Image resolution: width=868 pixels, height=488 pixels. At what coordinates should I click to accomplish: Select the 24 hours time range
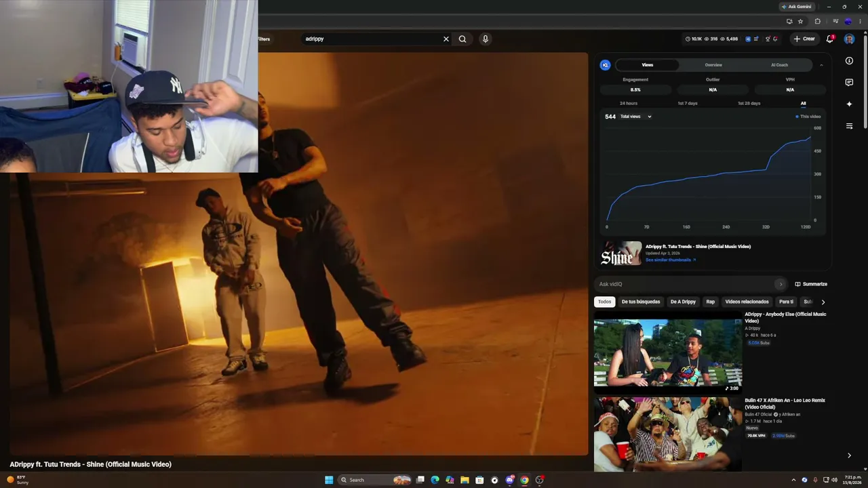tap(629, 104)
